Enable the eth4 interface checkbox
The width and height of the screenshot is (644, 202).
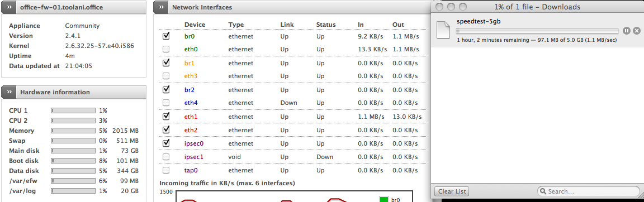point(166,103)
